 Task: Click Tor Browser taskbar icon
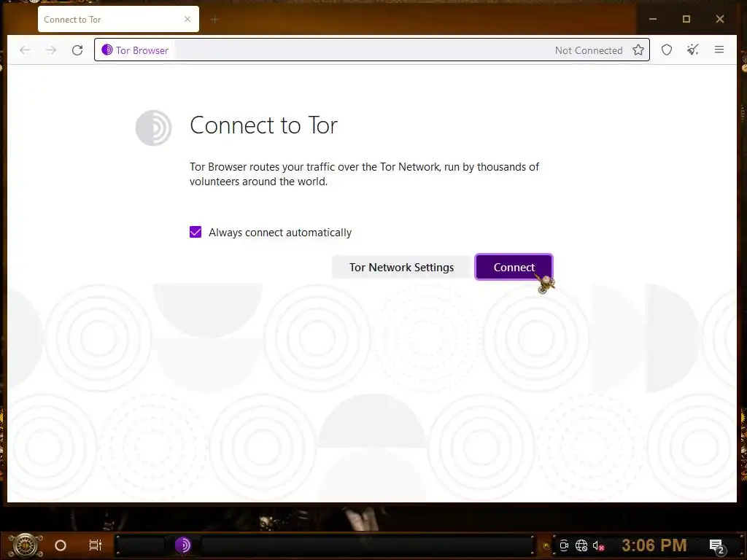click(183, 545)
